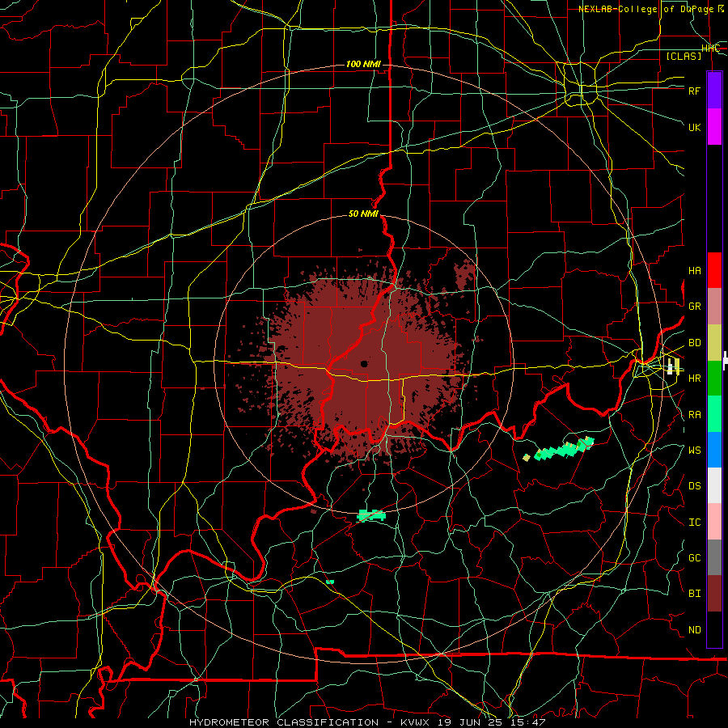This screenshot has height=728, width=728.
Task: Pick the yellow BD legend swatch
Action: 714,343
